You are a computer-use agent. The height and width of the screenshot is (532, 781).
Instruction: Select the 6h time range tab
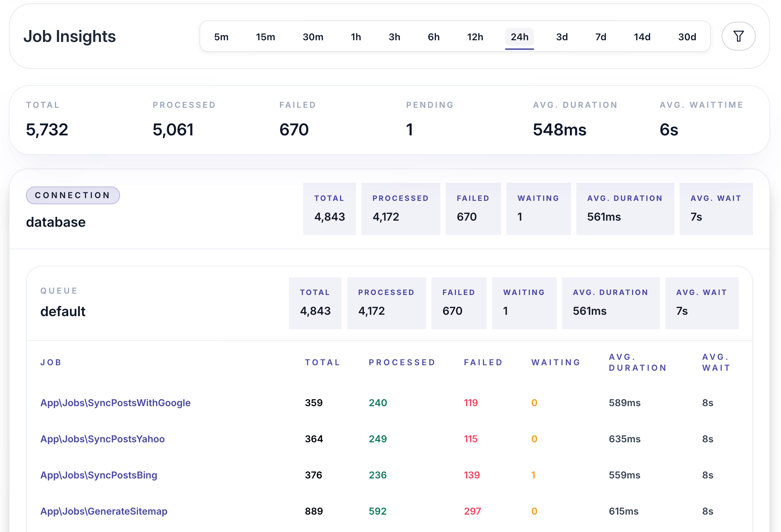tap(433, 37)
